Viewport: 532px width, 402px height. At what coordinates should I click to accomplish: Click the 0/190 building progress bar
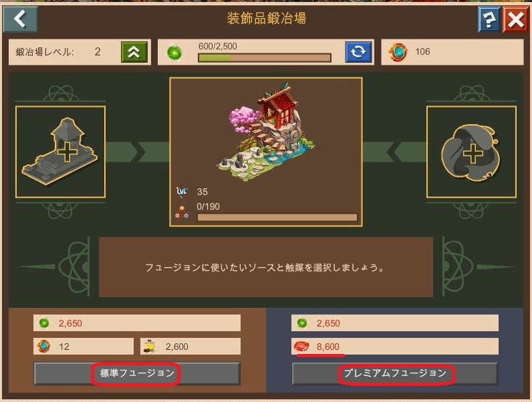pyautogui.click(x=277, y=217)
